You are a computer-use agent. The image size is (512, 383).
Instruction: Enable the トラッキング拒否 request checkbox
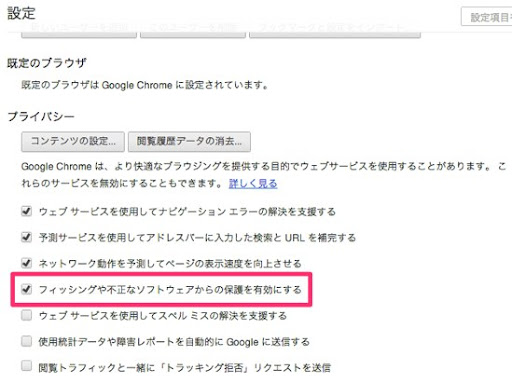(x=26, y=366)
